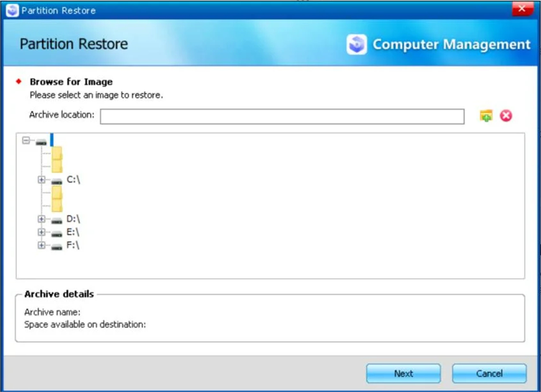This screenshot has width=541, height=392.
Task: Expand the F:\ drive node
Action: 42,245
